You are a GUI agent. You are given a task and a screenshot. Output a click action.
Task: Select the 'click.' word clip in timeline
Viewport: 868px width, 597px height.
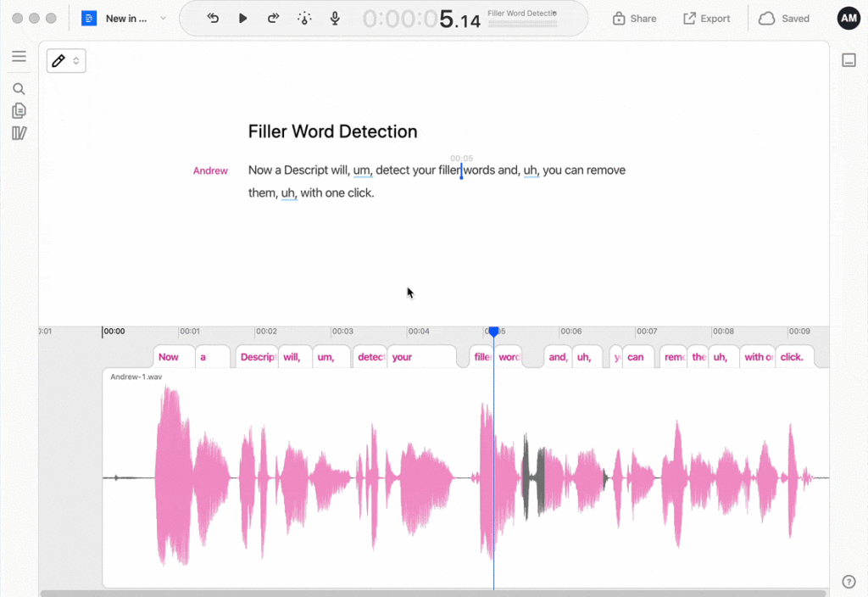pos(795,357)
